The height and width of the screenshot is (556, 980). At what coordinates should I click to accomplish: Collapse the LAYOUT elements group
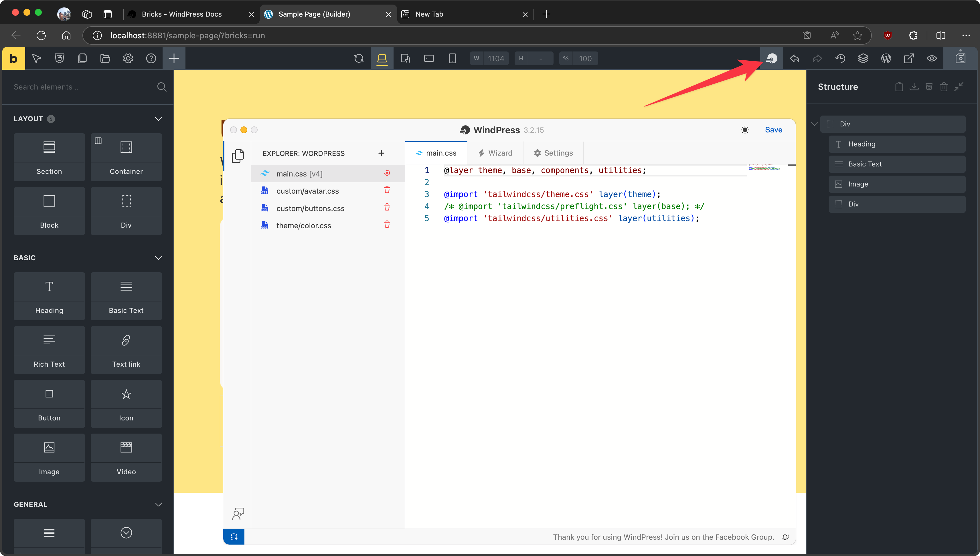158,119
